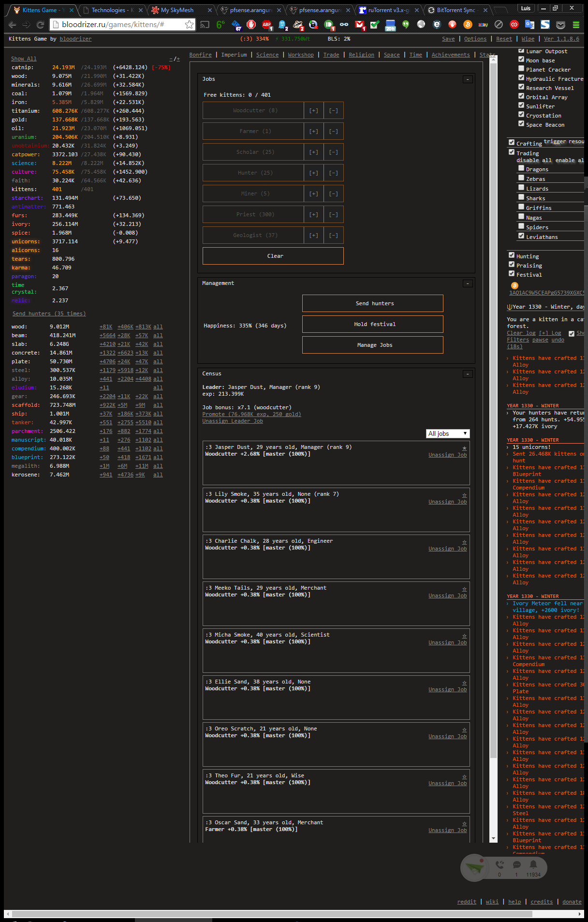
Task: Open AirDroid messages chat bubble icon
Action: coord(516,864)
